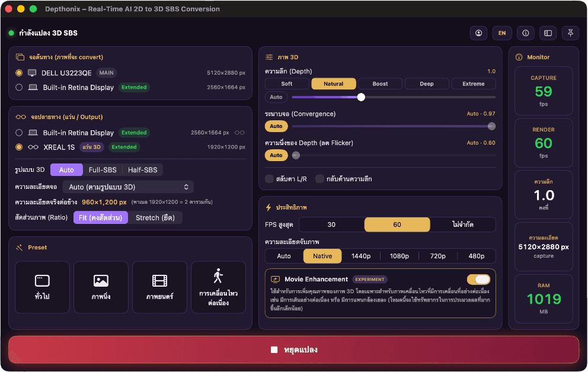Turn off the Movie Enhancement switch

coord(478,280)
